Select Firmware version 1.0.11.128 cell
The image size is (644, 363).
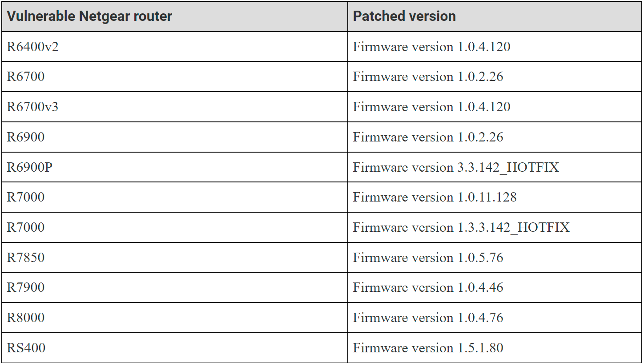(495, 197)
